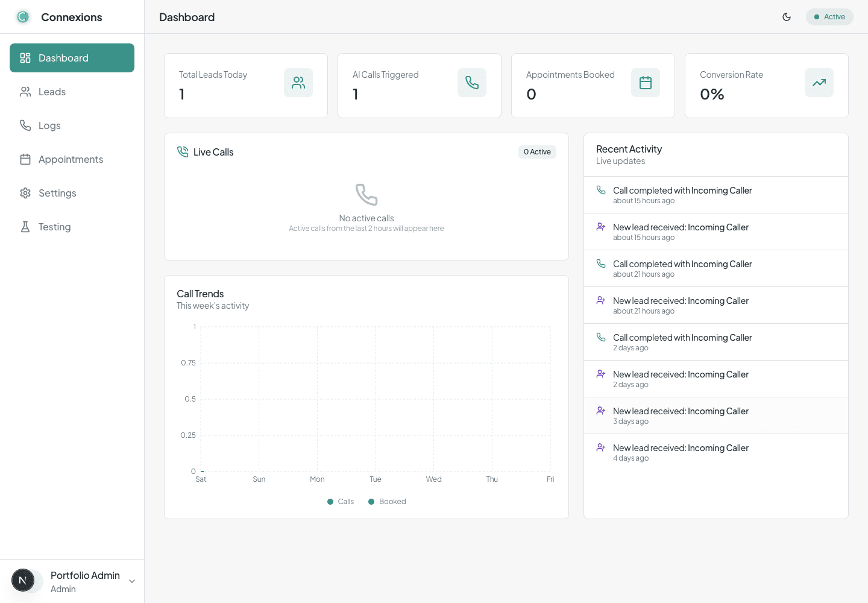Click user icon of new lead 15 hours ago
Image resolution: width=868 pixels, height=603 pixels.
[601, 227]
